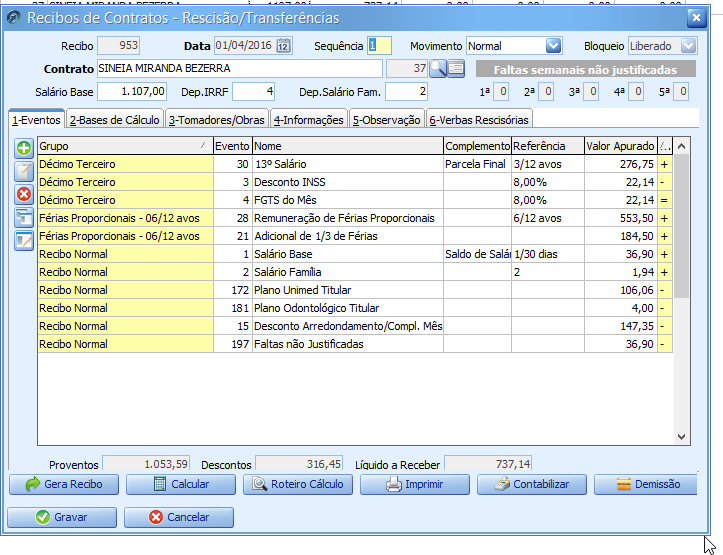Switch to 2-Bases de Cálculo tab

coord(115,120)
